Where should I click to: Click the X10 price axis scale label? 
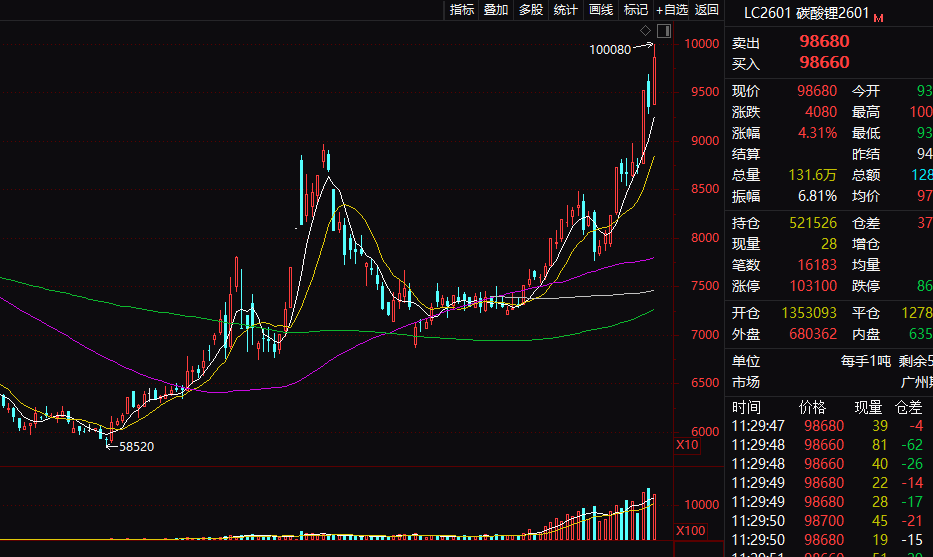coord(687,444)
